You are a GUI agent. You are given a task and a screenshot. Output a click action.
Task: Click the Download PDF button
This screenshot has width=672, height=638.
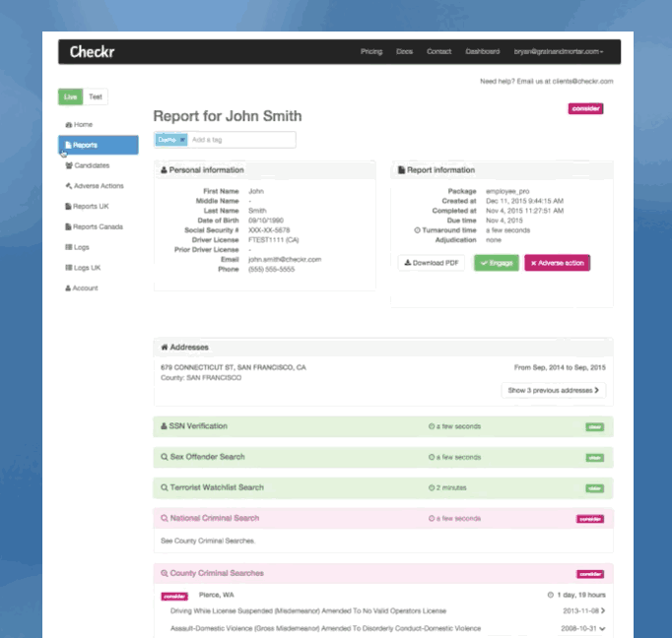tap(431, 263)
